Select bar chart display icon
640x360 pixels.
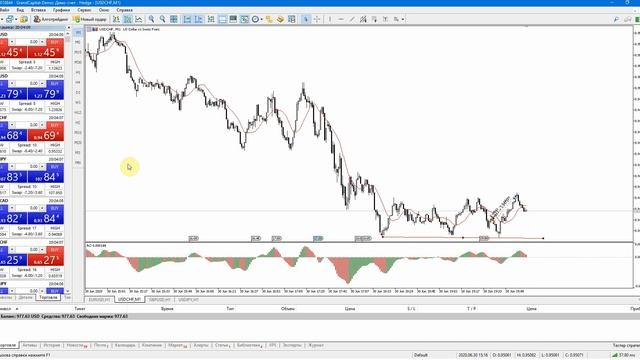(116, 19)
